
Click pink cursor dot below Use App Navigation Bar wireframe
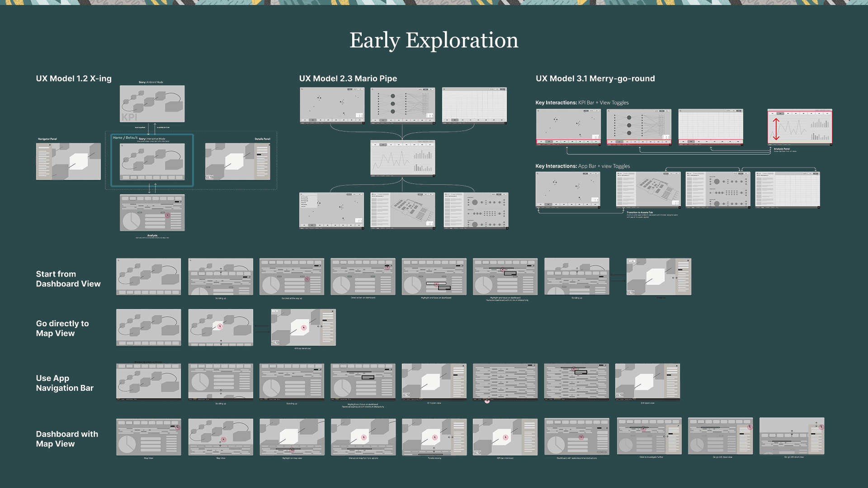[487, 401]
